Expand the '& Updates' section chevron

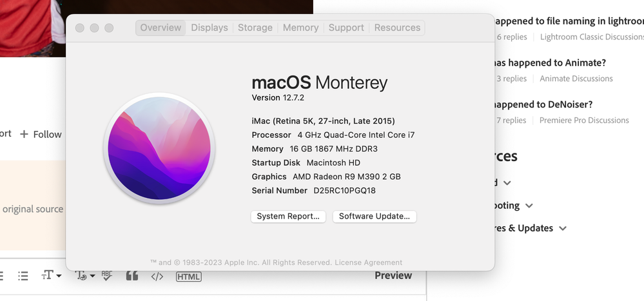tap(563, 228)
